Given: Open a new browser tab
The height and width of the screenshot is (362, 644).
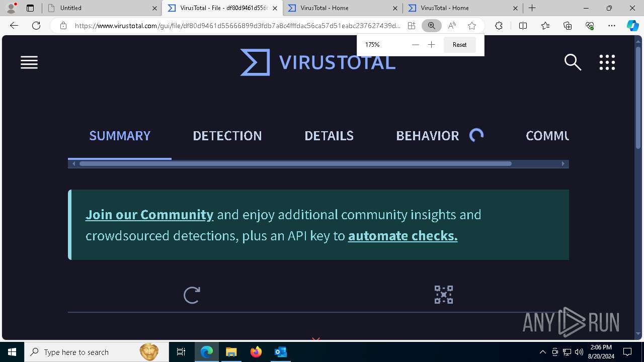Looking at the screenshot, I should click(x=532, y=8).
